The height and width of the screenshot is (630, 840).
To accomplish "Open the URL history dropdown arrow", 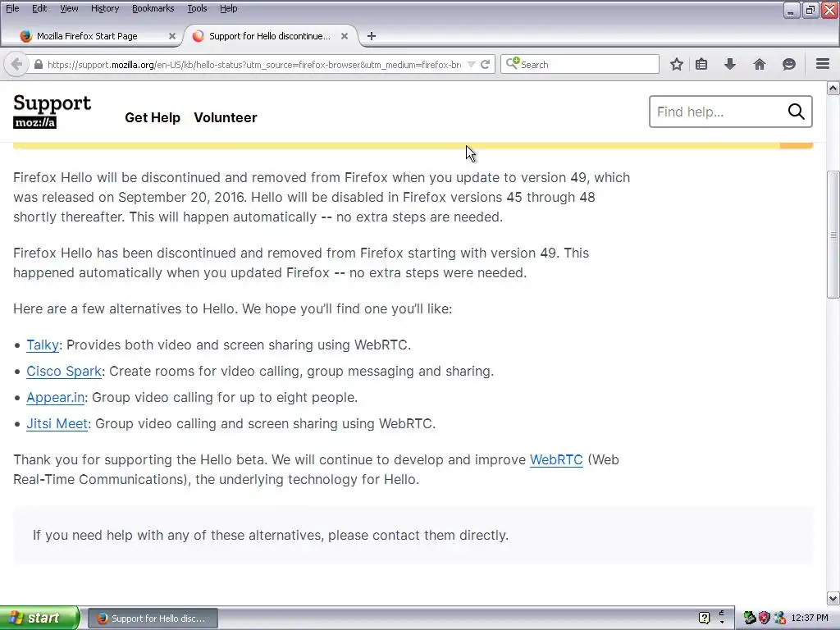I will pyautogui.click(x=472, y=64).
